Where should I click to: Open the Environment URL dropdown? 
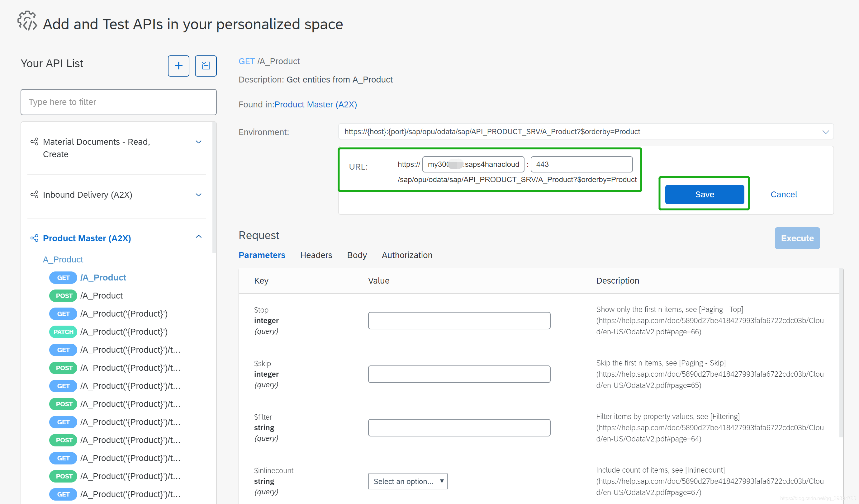825,132
